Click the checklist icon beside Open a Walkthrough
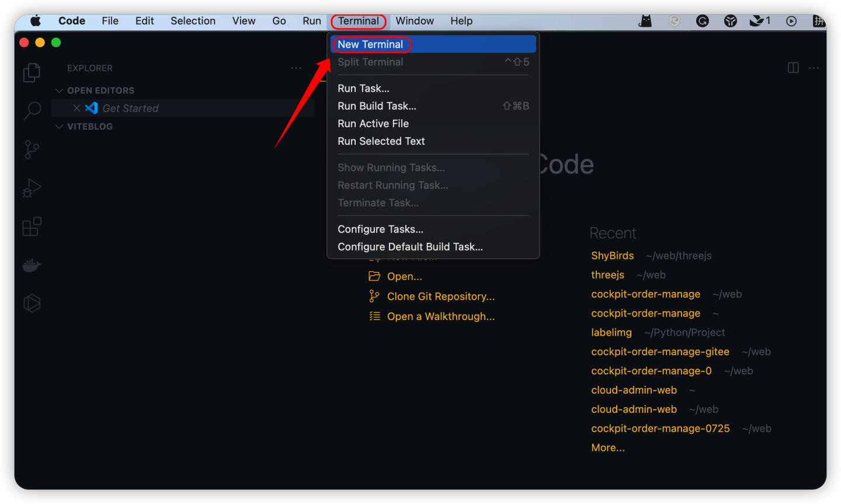This screenshot has height=504, width=841. point(374,316)
